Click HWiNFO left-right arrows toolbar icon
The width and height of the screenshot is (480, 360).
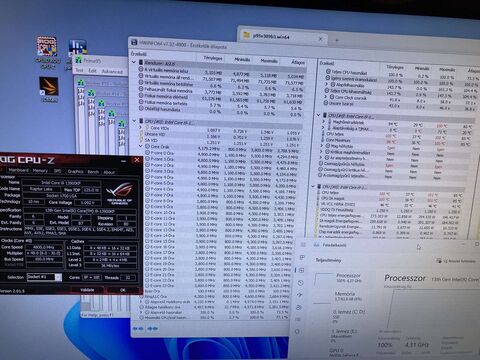tap(138, 329)
